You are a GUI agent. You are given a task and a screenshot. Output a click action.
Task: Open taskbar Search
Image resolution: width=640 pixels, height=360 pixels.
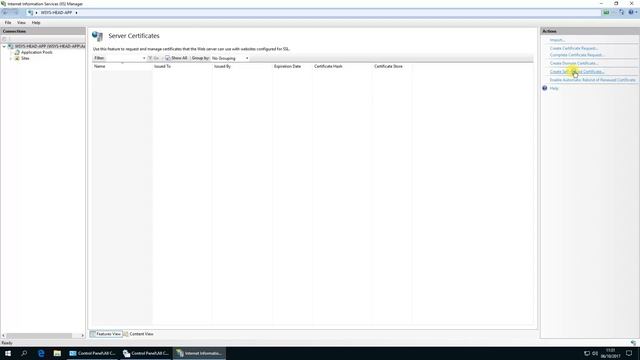click(x=24, y=353)
